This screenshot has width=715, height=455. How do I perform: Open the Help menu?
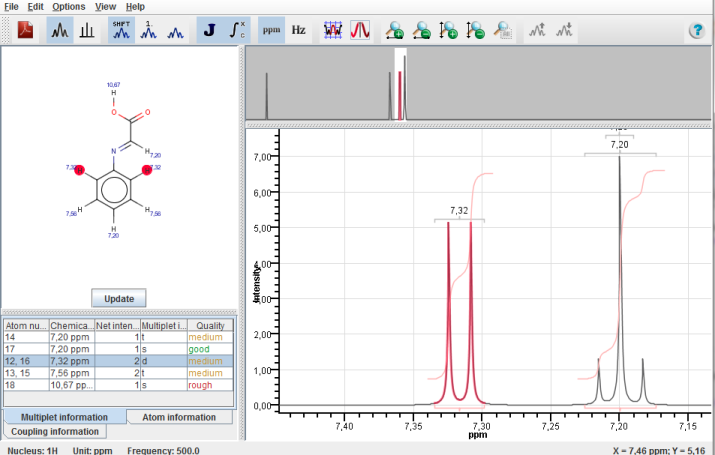point(135,7)
